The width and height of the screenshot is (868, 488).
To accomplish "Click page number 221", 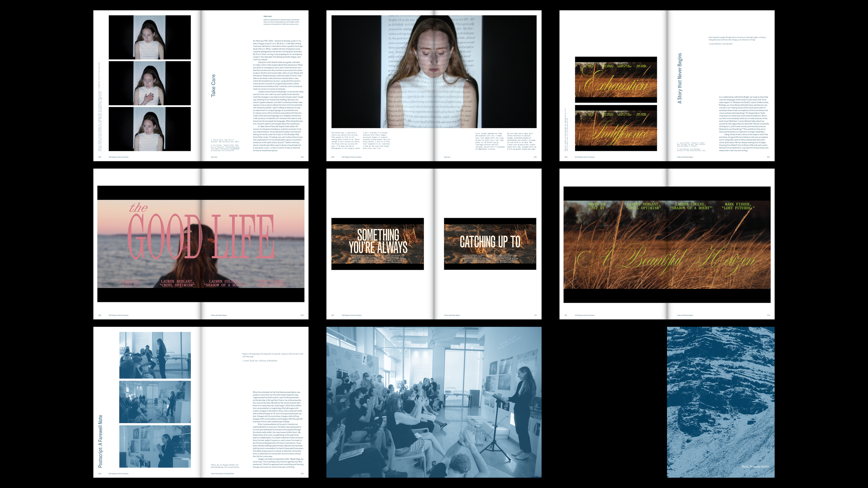I will [302, 473].
